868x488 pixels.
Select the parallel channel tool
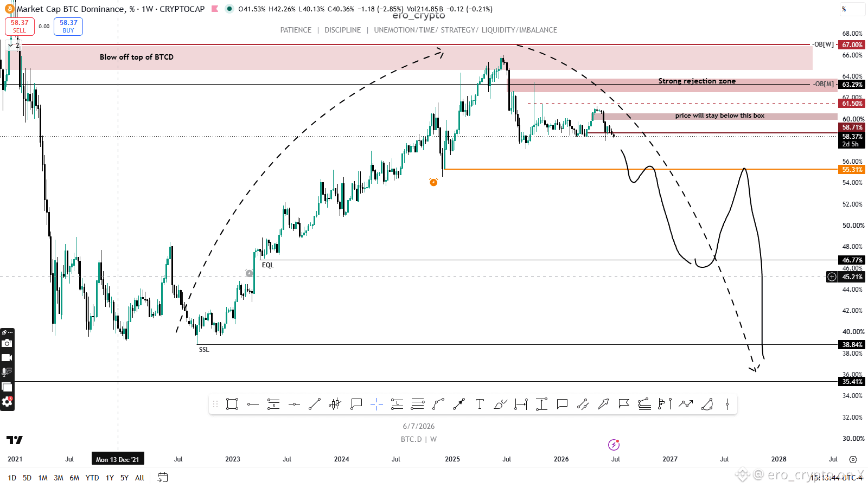583,404
